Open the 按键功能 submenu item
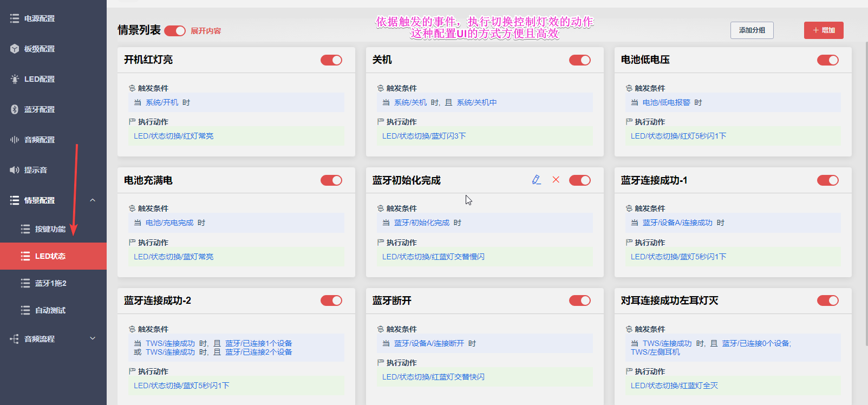 (x=53, y=229)
